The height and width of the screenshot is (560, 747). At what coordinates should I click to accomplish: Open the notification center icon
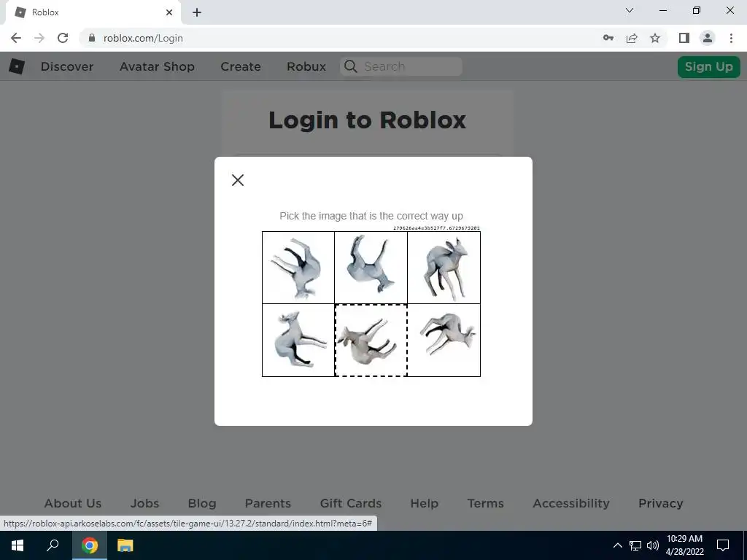click(723, 545)
